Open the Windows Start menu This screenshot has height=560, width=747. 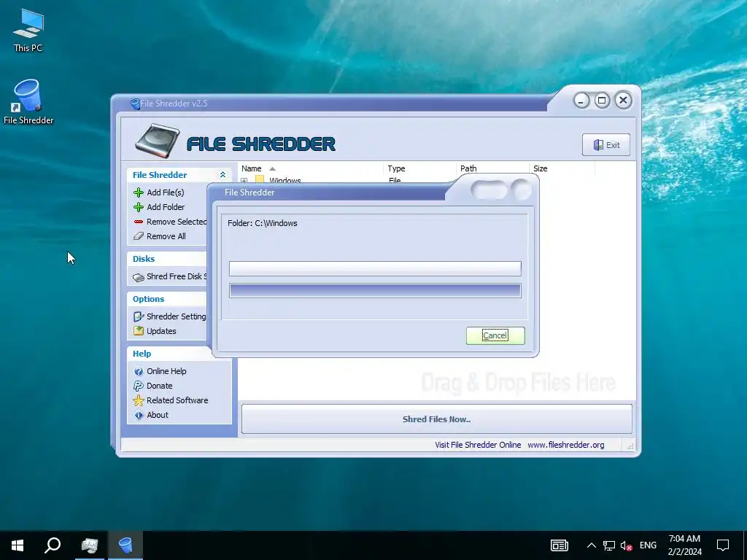tap(18, 545)
